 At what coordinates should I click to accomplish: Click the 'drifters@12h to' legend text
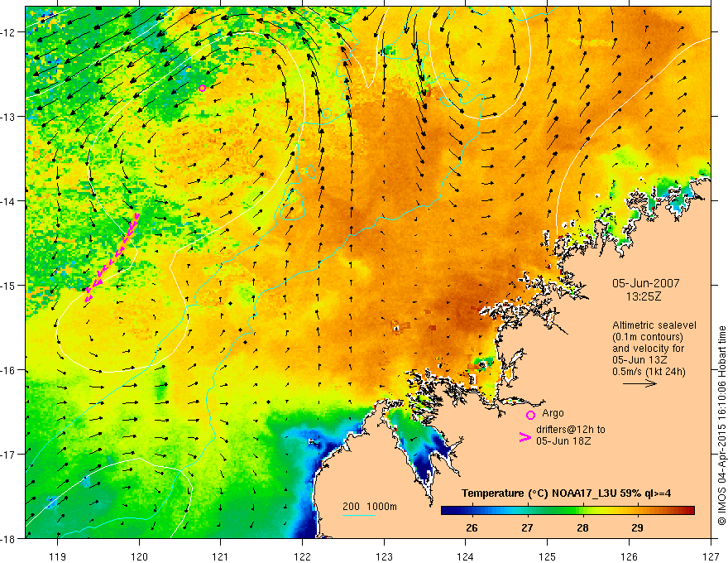coord(571,430)
